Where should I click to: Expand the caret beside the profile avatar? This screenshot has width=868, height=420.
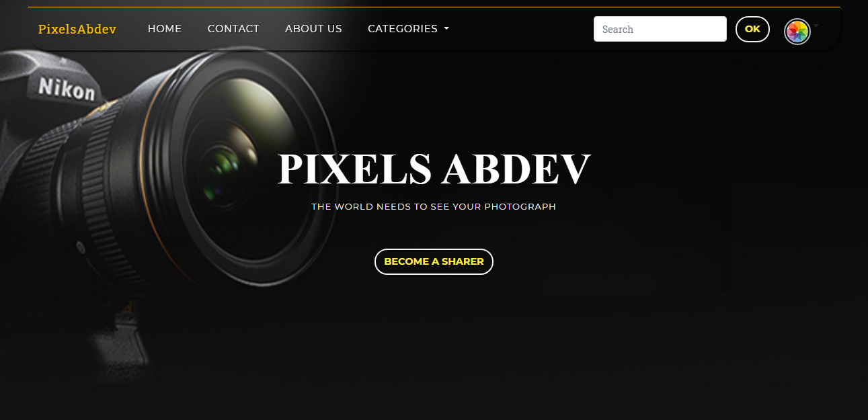[816, 26]
